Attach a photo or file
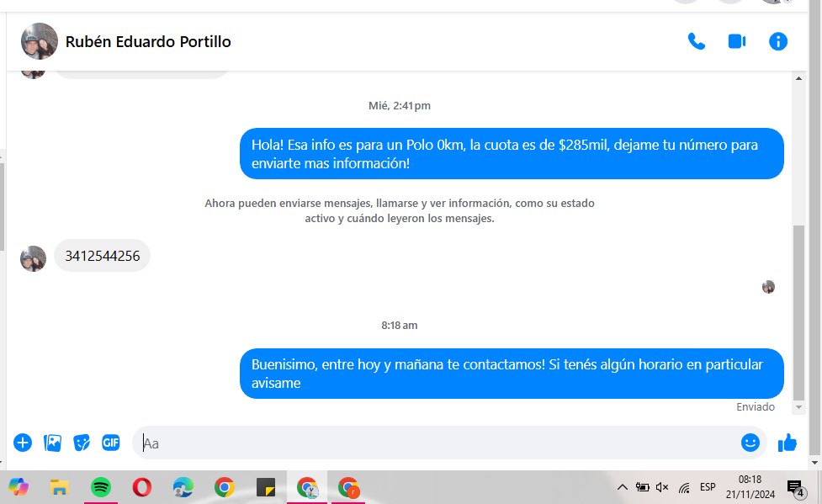This screenshot has height=504, width=822. (x=52, y=443)
